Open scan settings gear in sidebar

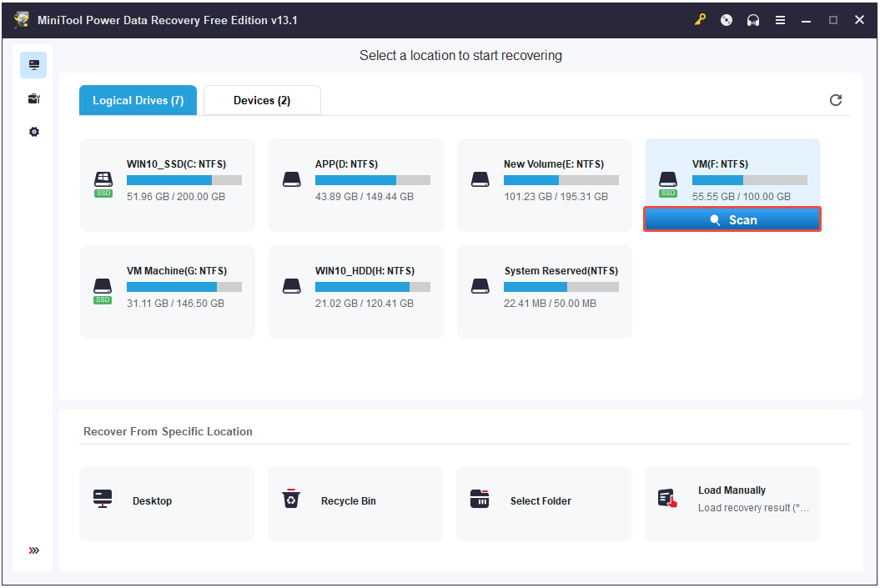[x=34, y=132]
